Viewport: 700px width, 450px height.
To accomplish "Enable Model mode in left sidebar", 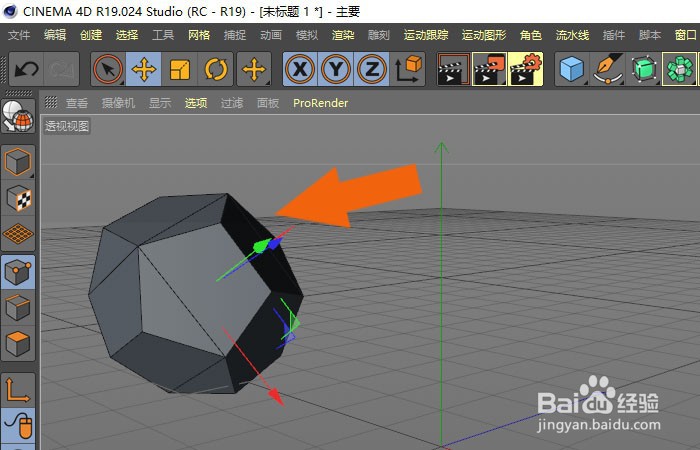I will 18,162.
